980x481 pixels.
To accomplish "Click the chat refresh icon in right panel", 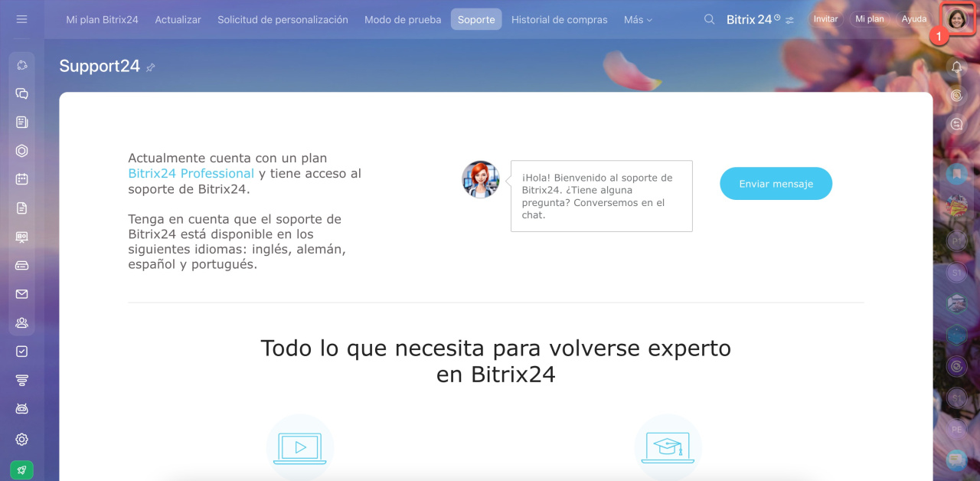I will click(x=956, y=124).
